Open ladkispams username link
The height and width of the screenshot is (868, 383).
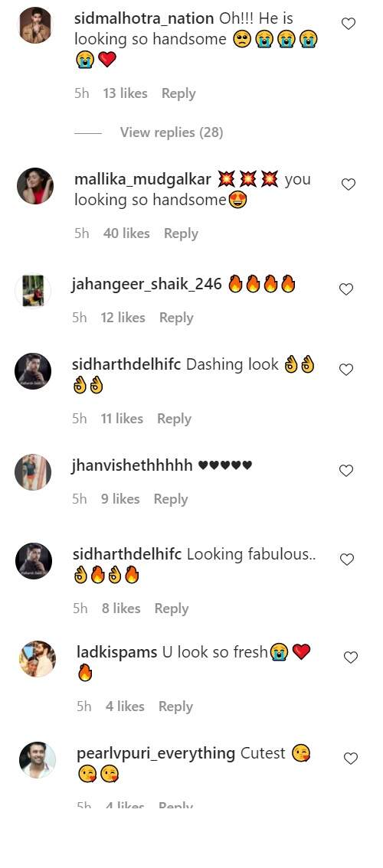(x=117, y=652)
